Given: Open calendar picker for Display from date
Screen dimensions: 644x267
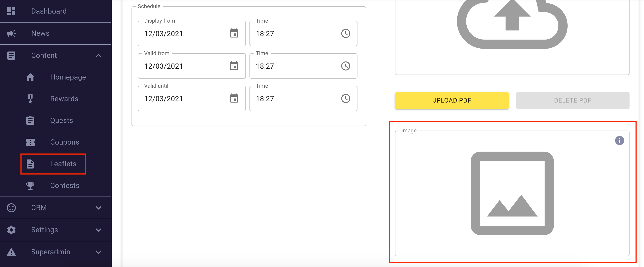Looking at the screenshot, I should [x=234, y=33].
